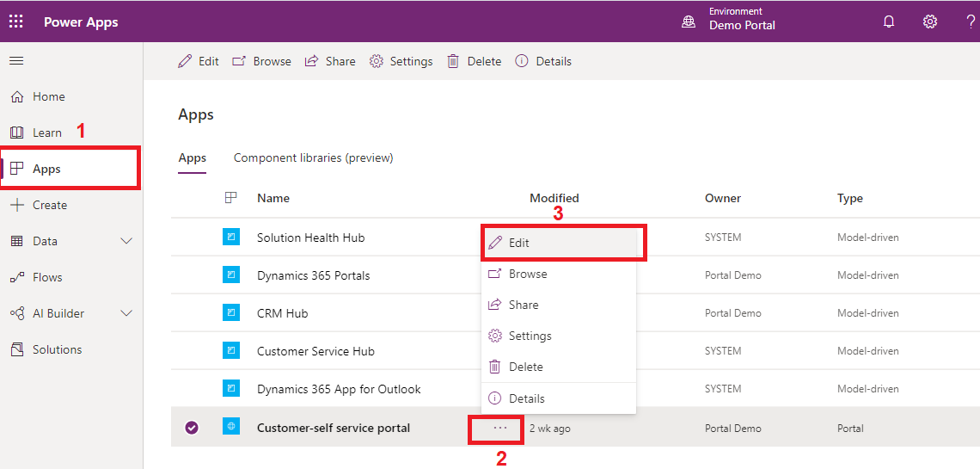980x469 pixels.
Task: Open Solution Health Hub app
Action: tap(310, 238)
